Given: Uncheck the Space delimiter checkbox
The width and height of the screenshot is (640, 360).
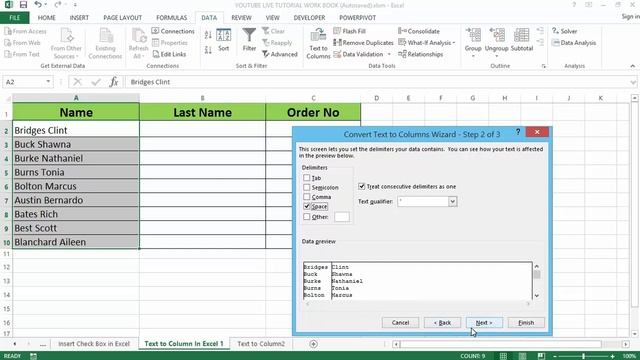Looking at the screenshot, I should click(x=307, y=207).
